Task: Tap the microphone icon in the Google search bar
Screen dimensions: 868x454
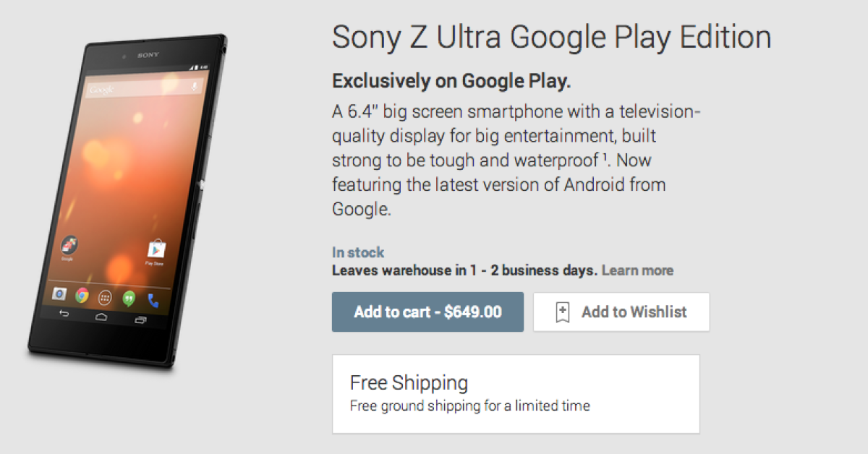Action: tap(194, 87)
